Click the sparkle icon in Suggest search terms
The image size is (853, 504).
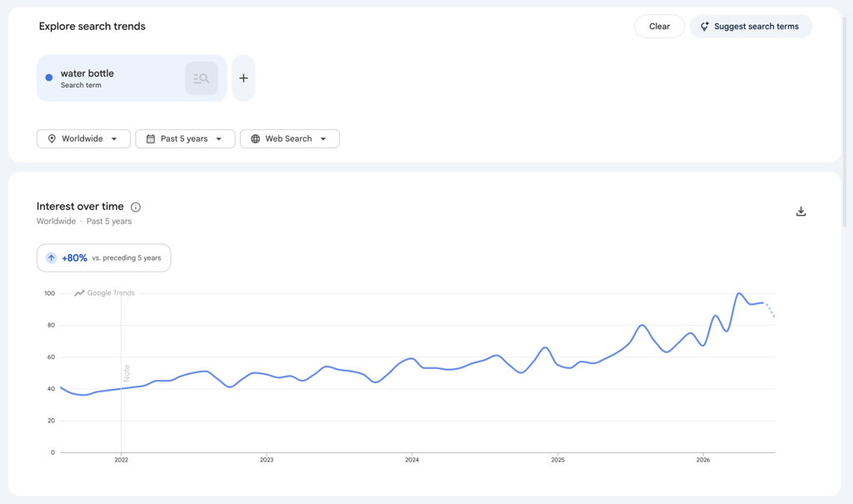pos(705,26)
